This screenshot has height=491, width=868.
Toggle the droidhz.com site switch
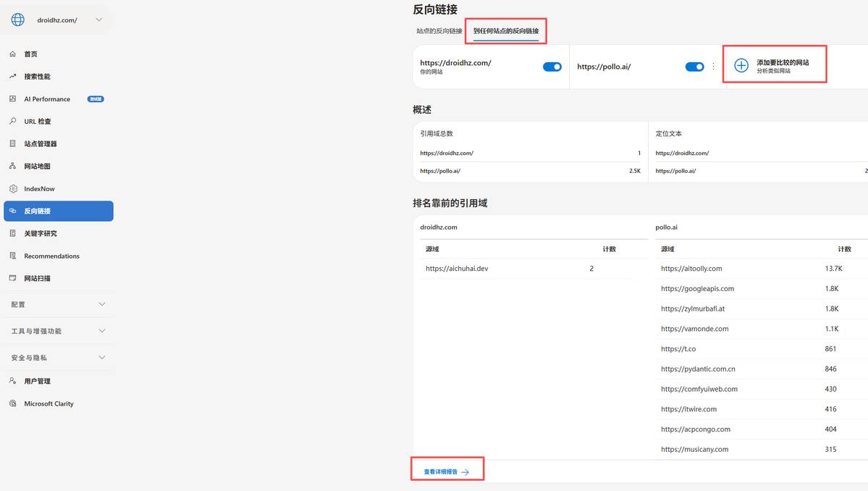coord(552,67)
